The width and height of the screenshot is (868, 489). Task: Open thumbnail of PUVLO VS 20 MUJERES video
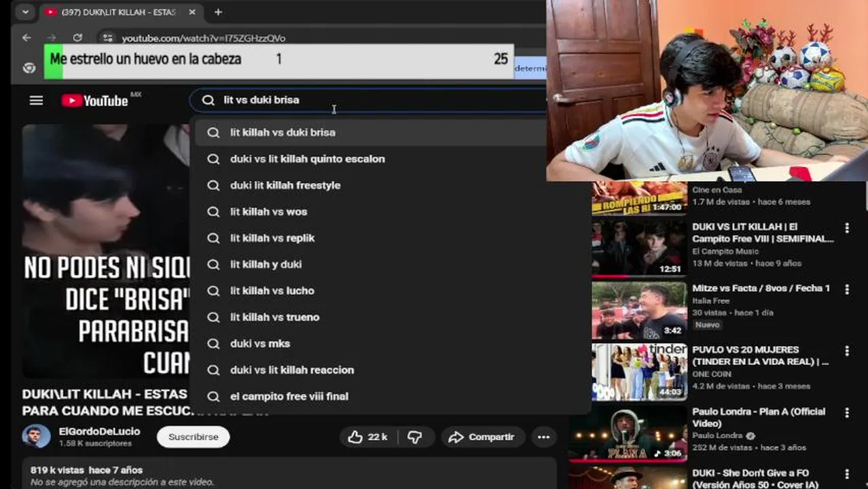[x=638, y=372]
